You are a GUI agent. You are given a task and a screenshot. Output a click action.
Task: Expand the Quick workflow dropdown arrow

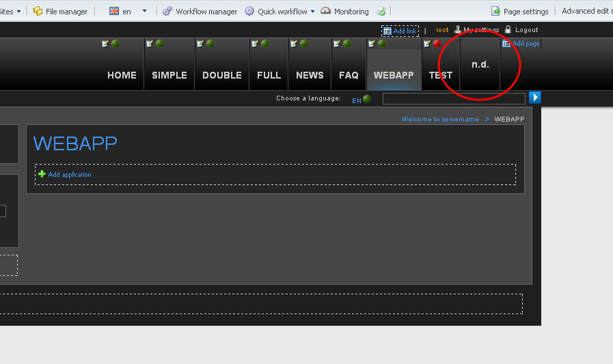(x=312, y=12)
